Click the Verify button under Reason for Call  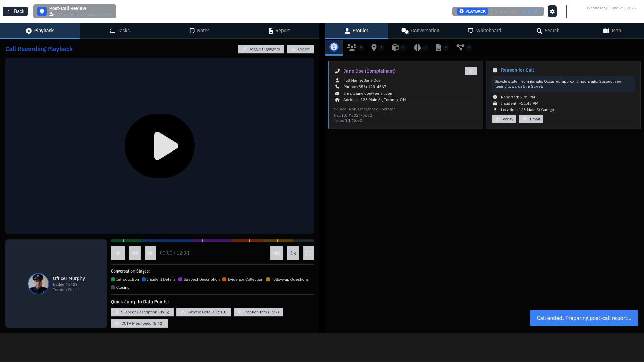pyautogui.click(x=504, y=119)
